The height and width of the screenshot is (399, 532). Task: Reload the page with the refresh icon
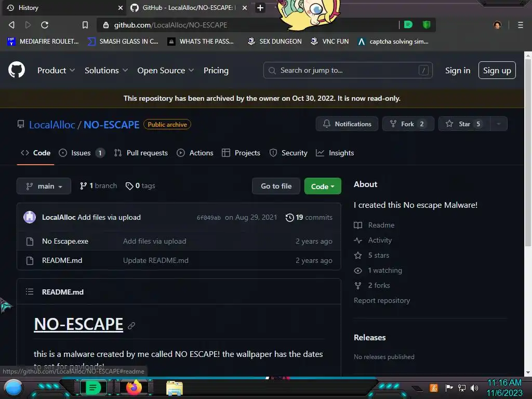45,25
